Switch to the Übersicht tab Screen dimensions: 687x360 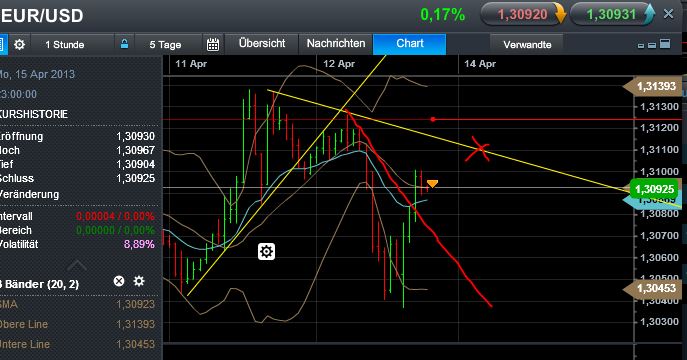(x=262, y=43)
